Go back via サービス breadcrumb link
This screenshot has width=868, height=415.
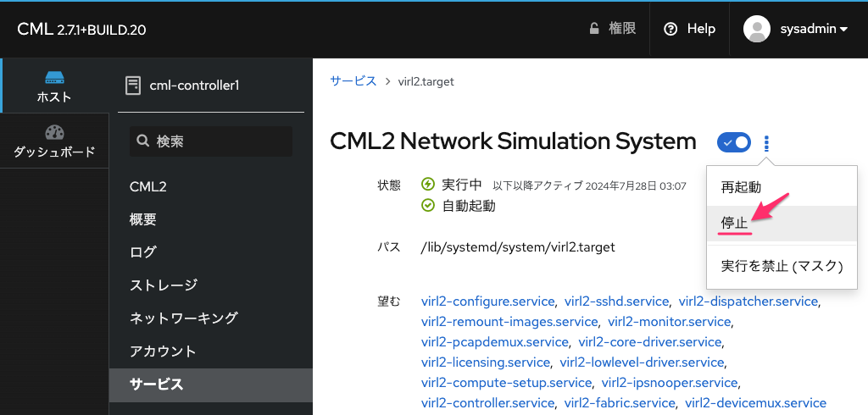tap(353, 81)
